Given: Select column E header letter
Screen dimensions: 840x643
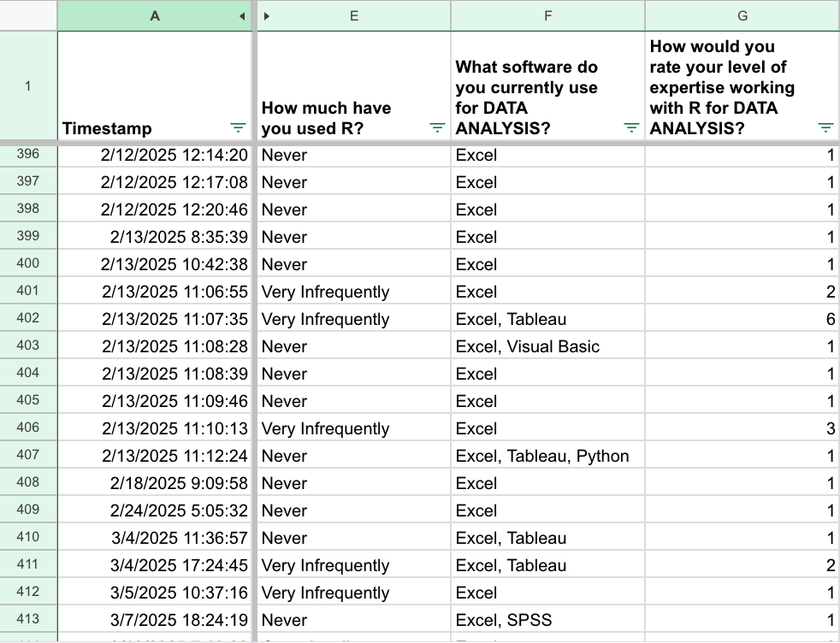Looking at the screenshot, I should (354, 16).
